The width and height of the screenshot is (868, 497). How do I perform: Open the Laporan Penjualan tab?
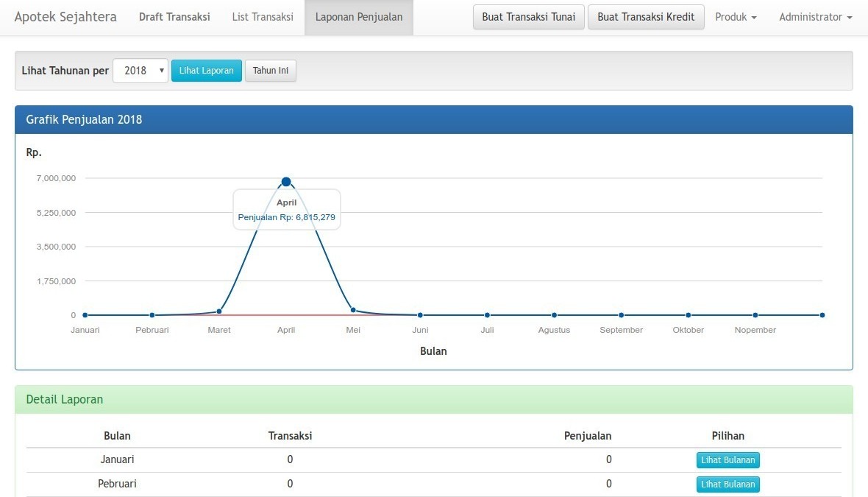pos(358,17)
